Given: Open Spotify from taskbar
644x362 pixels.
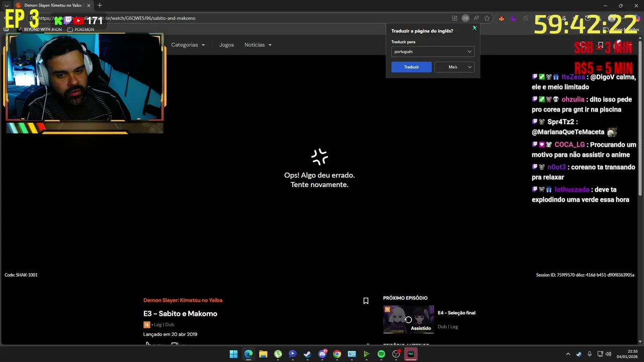Looking at the screenshot, I should (381, 354).
